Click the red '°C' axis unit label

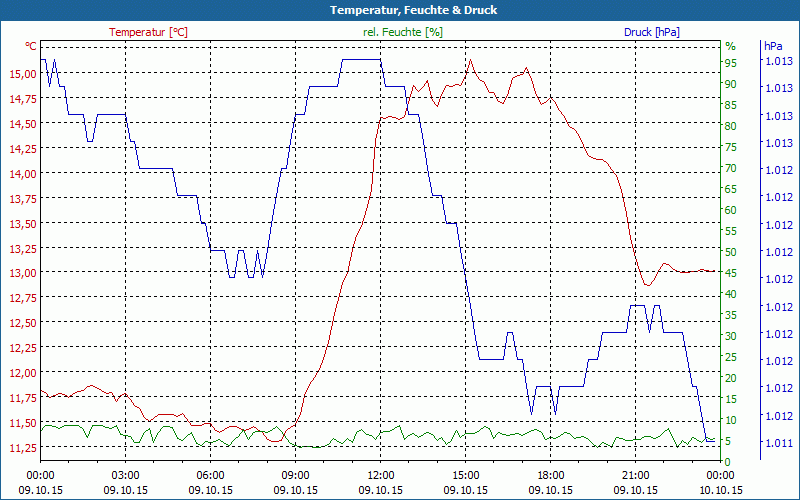coord(31,46)
